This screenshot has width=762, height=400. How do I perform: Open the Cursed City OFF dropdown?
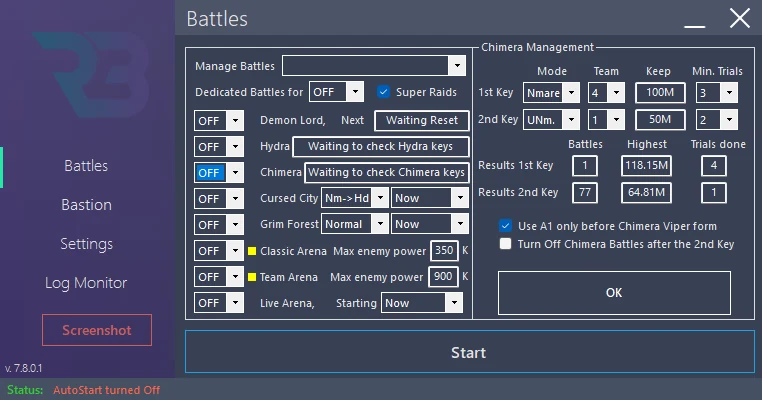click(x=219, y=199)
